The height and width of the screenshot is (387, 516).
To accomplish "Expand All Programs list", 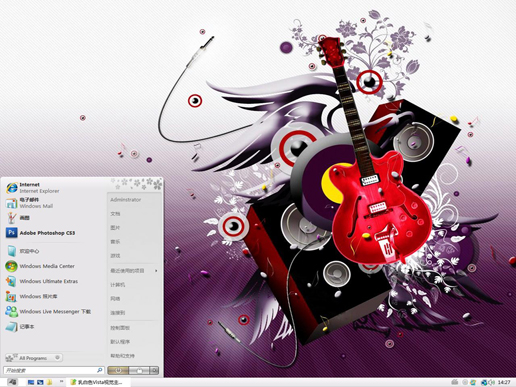I will pos(34,358).
